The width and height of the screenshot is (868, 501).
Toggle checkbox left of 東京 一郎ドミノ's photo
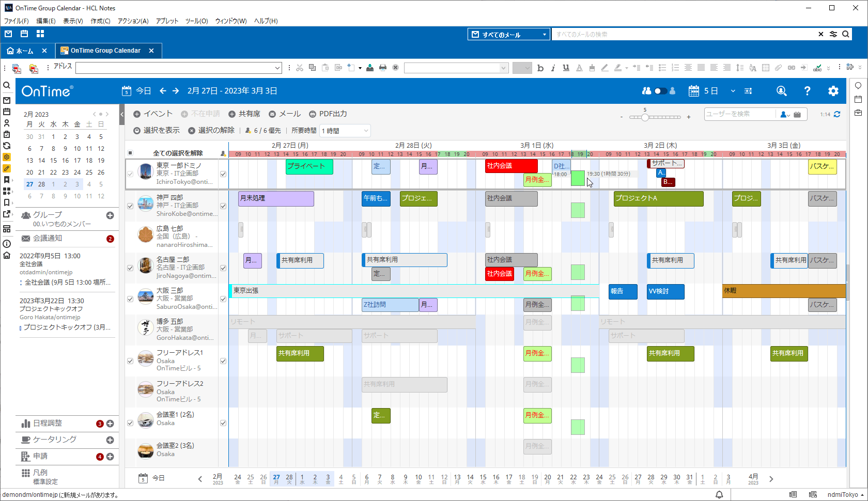(130, 174)
